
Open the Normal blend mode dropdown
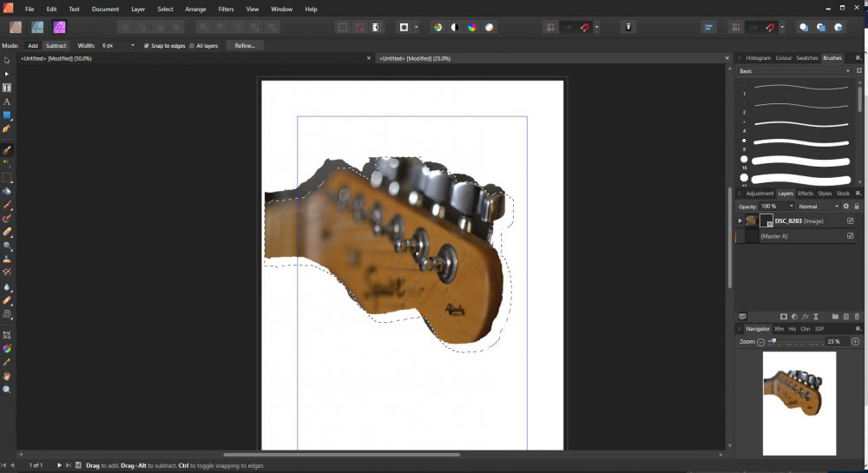pos(819,207)
